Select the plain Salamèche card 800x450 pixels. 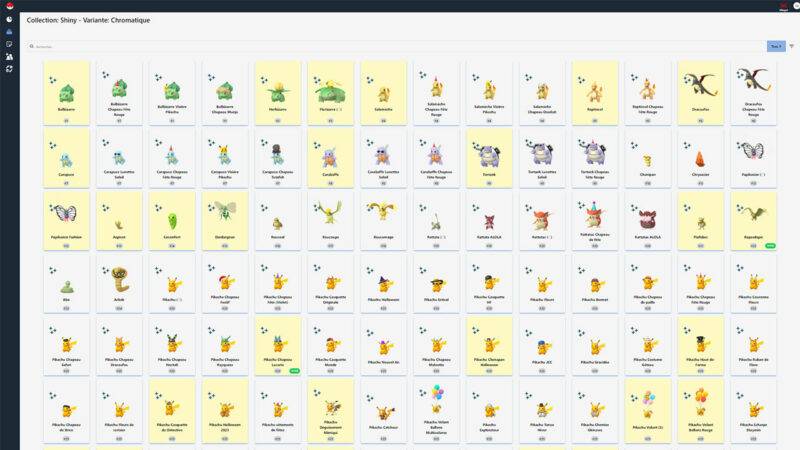click(383, 93)
